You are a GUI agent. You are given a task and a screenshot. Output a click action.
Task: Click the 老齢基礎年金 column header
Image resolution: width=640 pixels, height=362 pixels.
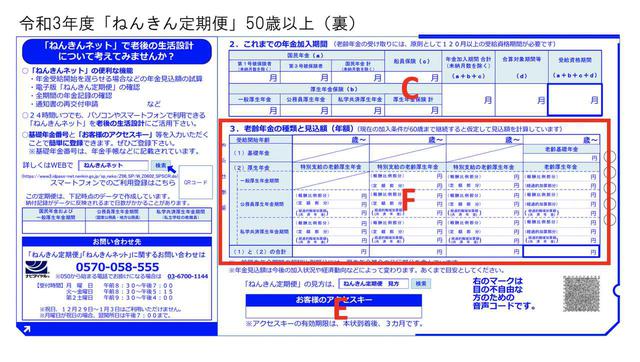pyautogui.click(x=561, y=149)
